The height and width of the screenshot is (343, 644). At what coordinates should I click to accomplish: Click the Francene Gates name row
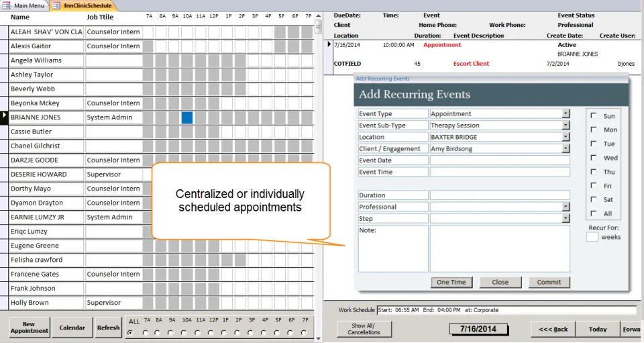pos(46,274)
